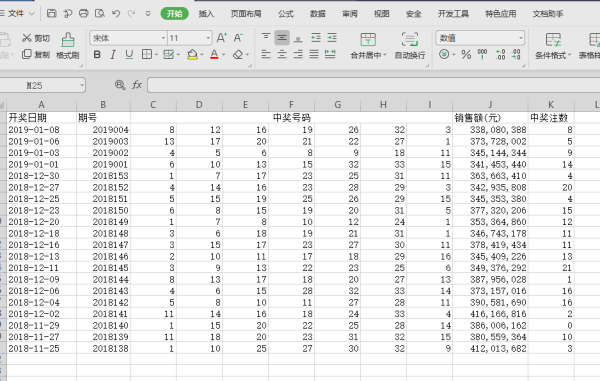This screenshot has width=600, height=381.
Task: Expand the Name Box dropdown
Action: (82, 85)
